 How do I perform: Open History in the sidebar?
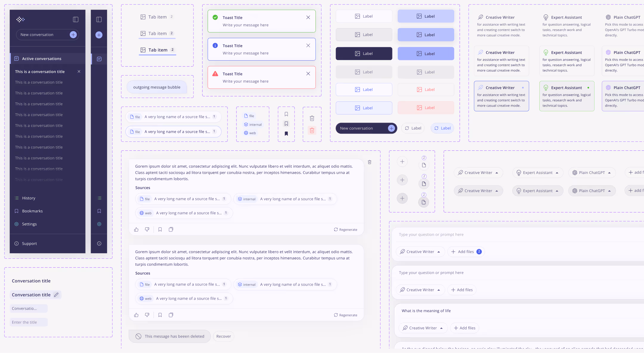click(x=29, y=198)
